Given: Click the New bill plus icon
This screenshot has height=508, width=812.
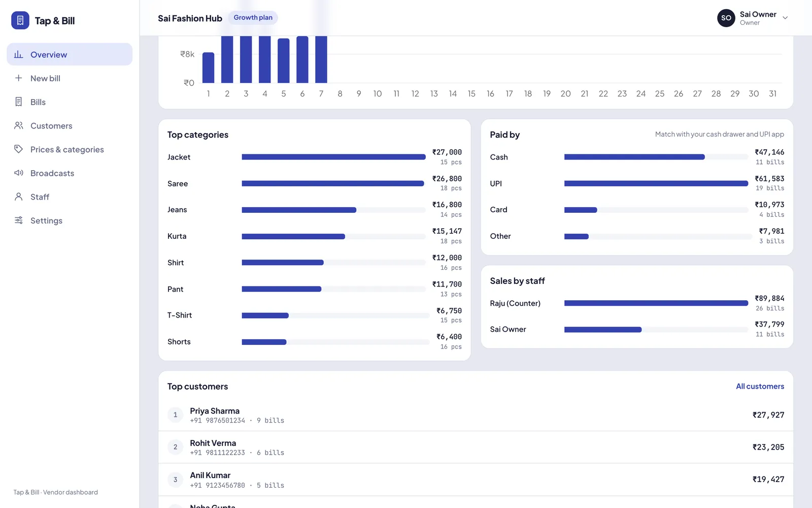Looking at the screenshot, I should click(x=19, y=78).
